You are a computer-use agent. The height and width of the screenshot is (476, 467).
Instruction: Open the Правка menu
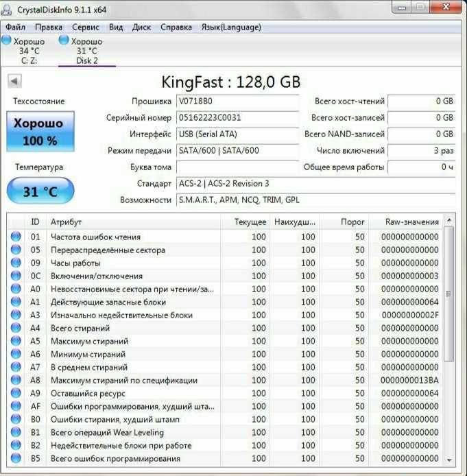49,27
